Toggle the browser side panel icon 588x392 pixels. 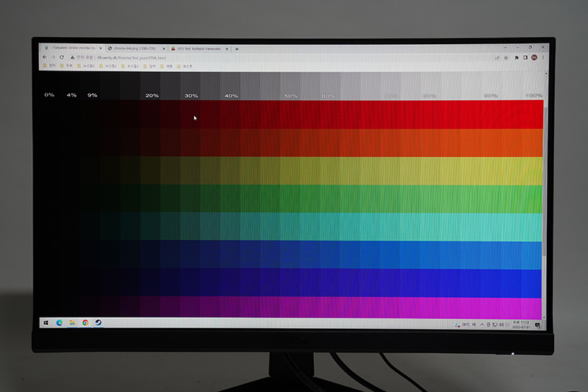click(x=526, y=58)
